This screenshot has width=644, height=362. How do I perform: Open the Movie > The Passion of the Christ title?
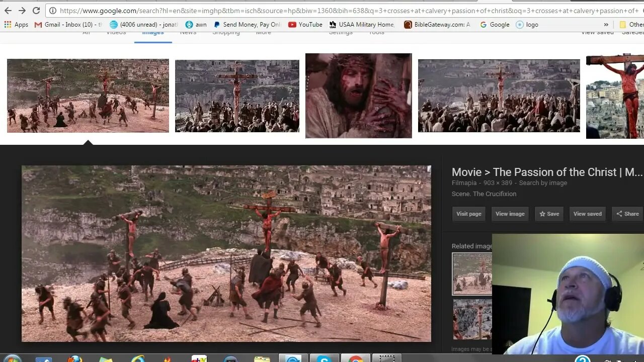pyautogui.click(x=547, y=172)
